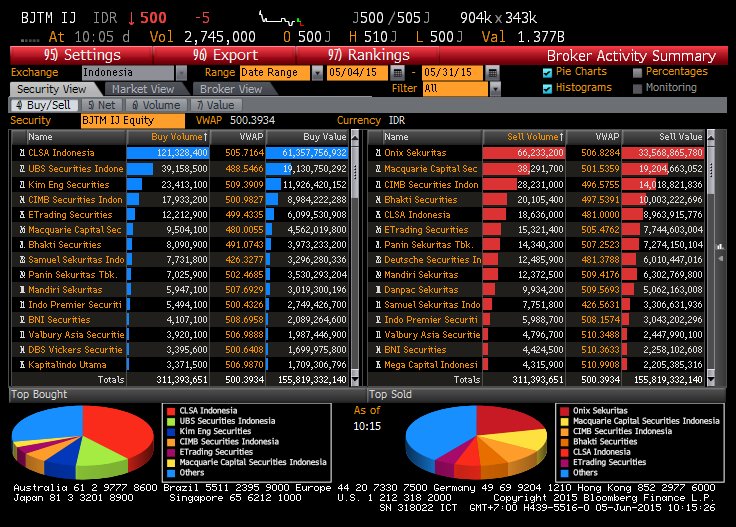736x527 pixels.
Task: Uncheck the Pie Charts checkbox
Action: tap(547, 73)
